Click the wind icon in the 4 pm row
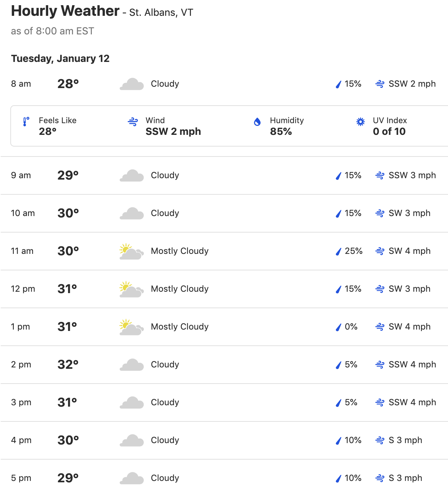This screenshot has width=448, height=494. [x=380, y=440]
